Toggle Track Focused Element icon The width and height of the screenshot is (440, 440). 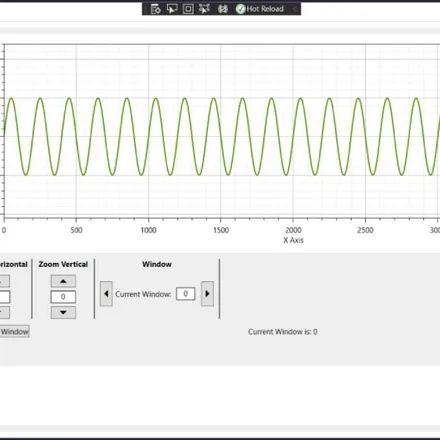click(204, 9)
